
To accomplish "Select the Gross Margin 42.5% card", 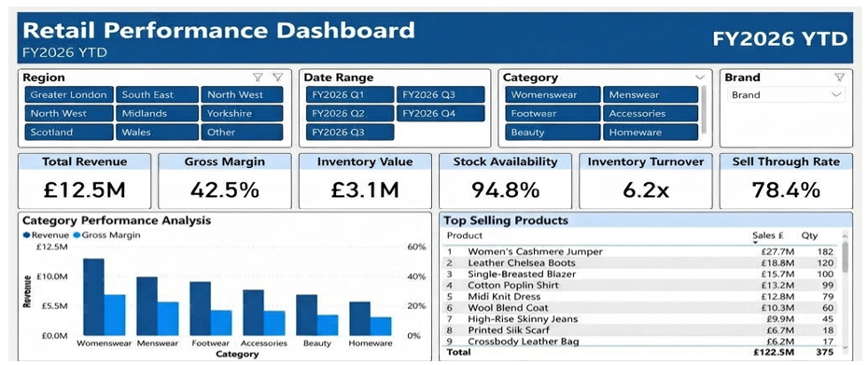I will [225, 180].
